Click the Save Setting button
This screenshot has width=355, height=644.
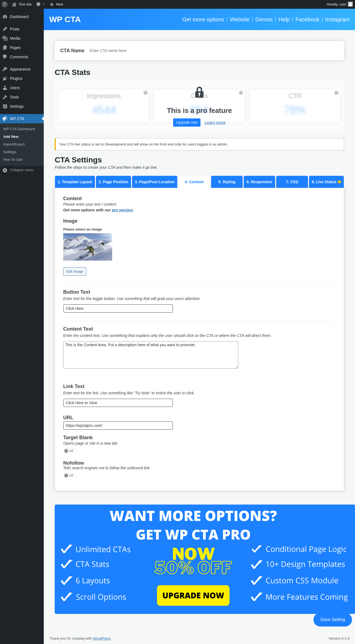[333, 620]
